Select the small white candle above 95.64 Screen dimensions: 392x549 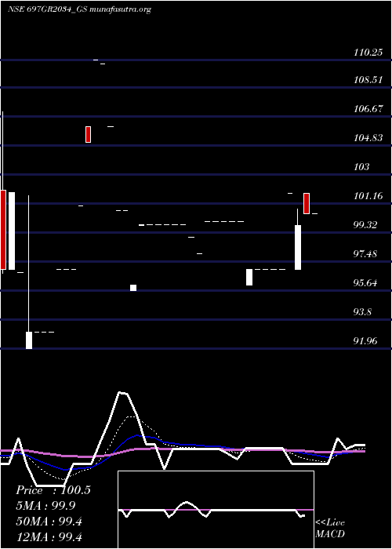(x=133, y=288)
